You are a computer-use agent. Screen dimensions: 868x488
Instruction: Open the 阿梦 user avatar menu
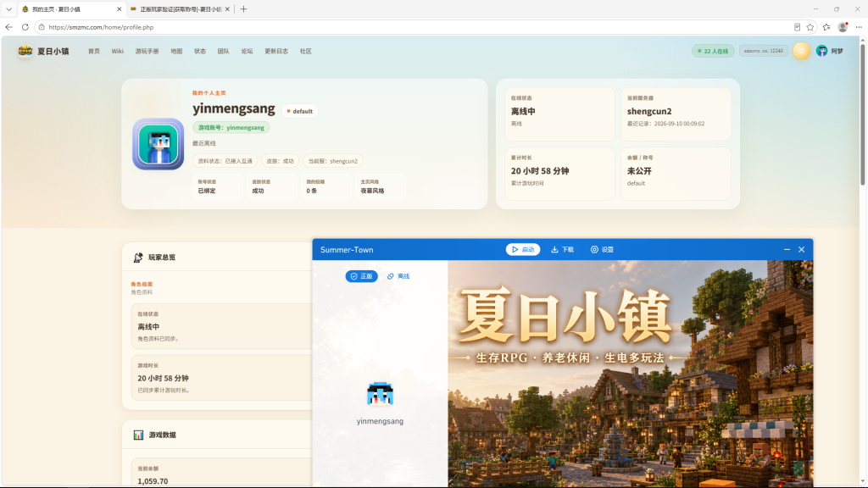click(x=829, y=51)
